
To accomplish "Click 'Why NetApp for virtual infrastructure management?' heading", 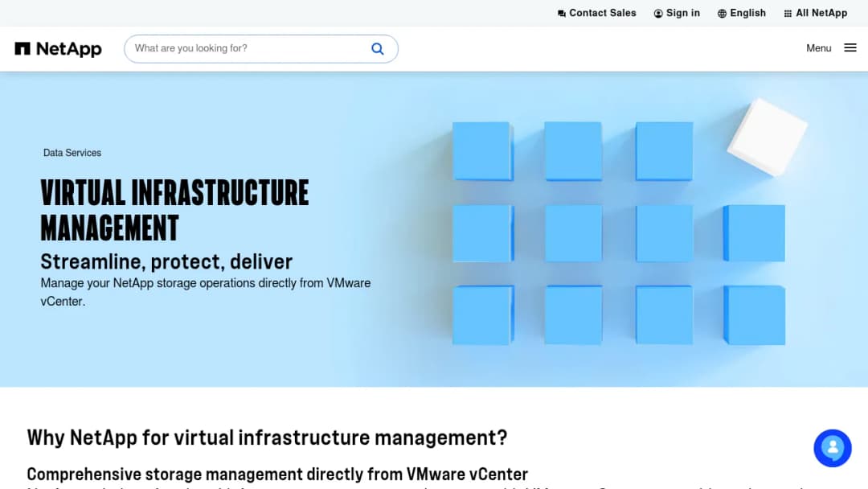I will pos(267,438).
